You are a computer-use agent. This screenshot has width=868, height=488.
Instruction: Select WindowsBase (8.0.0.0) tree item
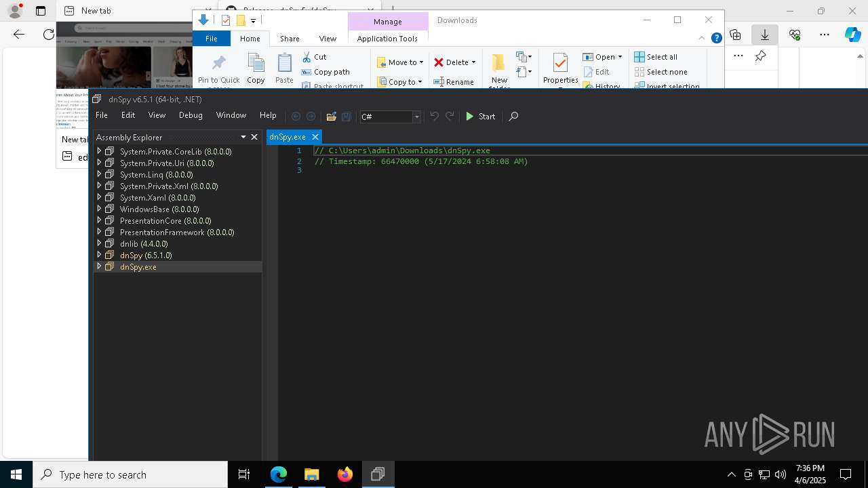click(159, 209)
